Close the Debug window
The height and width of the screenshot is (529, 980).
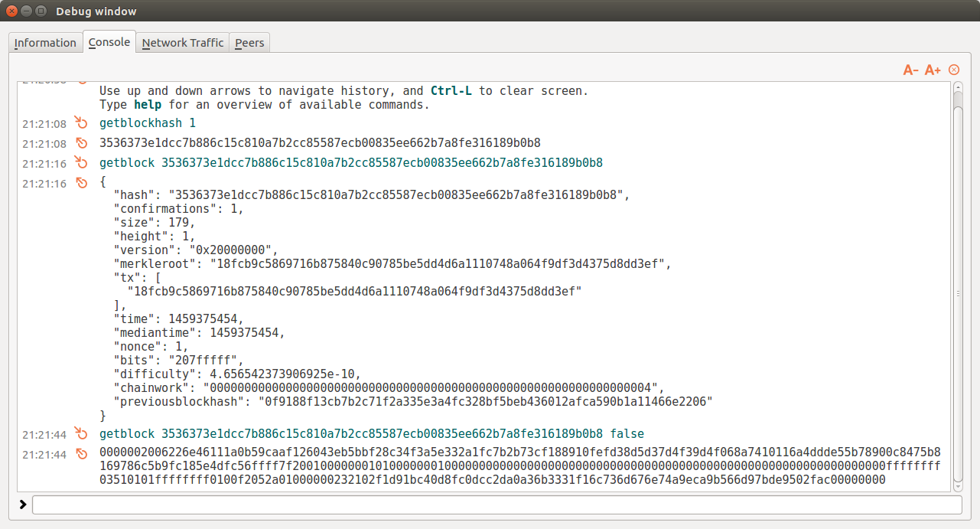pyautogui.click(x=12, y=11)
